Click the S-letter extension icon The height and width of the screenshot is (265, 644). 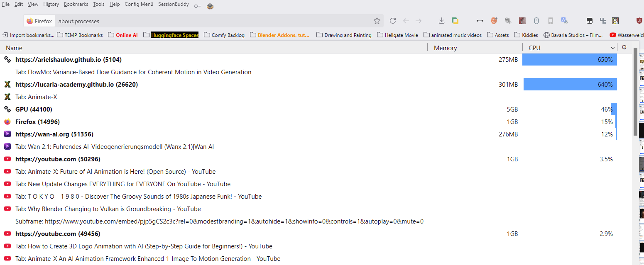tap(615, 21)
